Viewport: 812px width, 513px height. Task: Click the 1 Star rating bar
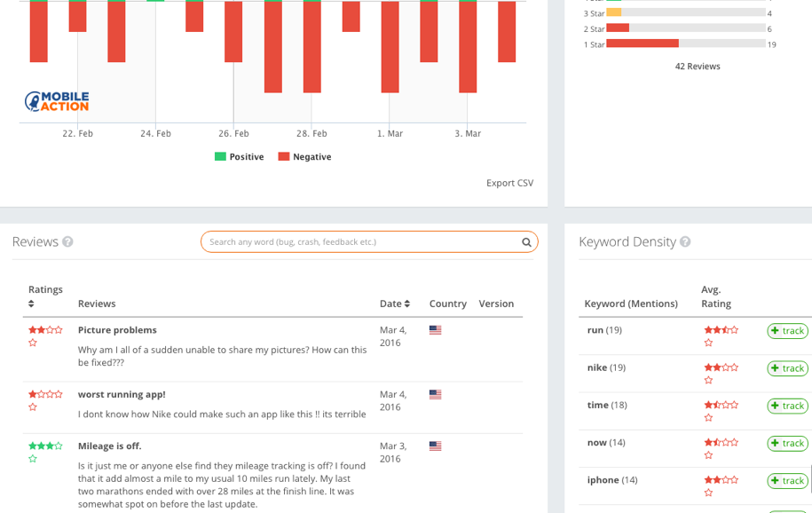click(686, 43)
